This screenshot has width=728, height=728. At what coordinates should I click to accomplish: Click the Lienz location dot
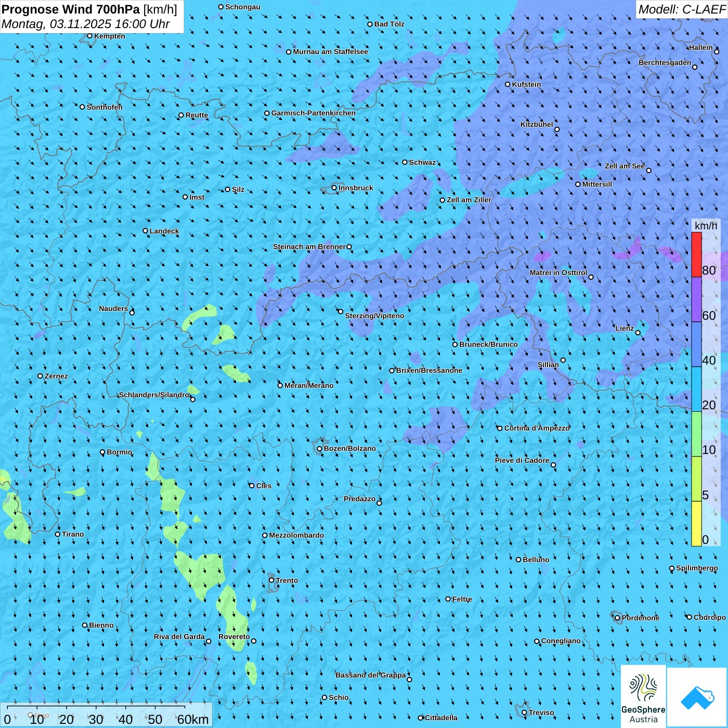tap(638, 333)
